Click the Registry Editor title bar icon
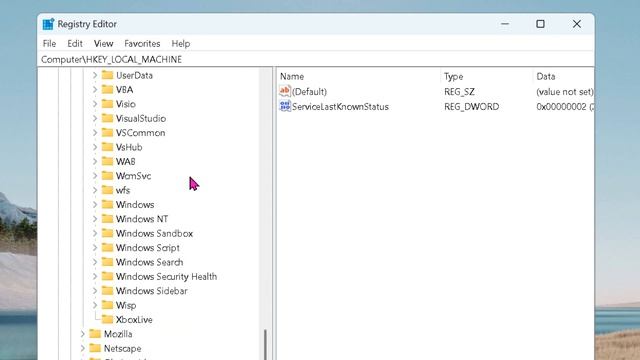The image size is (640, 360). point(48,24)
